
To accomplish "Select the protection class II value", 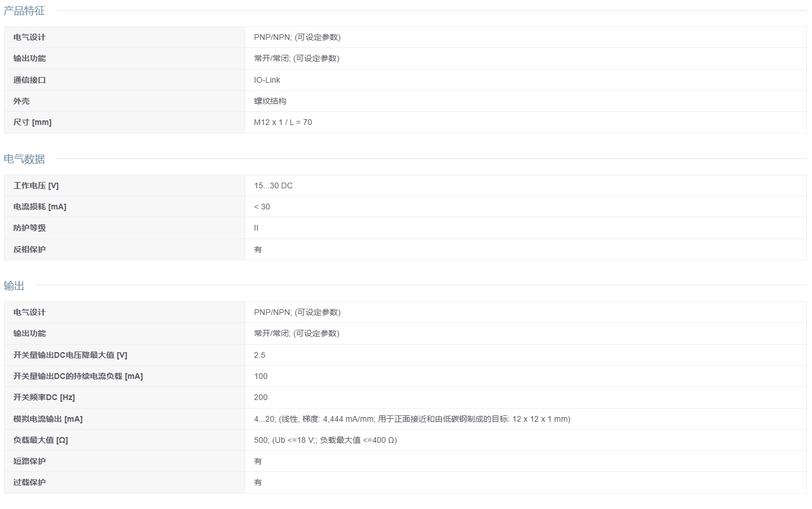I will click(256, 228).
